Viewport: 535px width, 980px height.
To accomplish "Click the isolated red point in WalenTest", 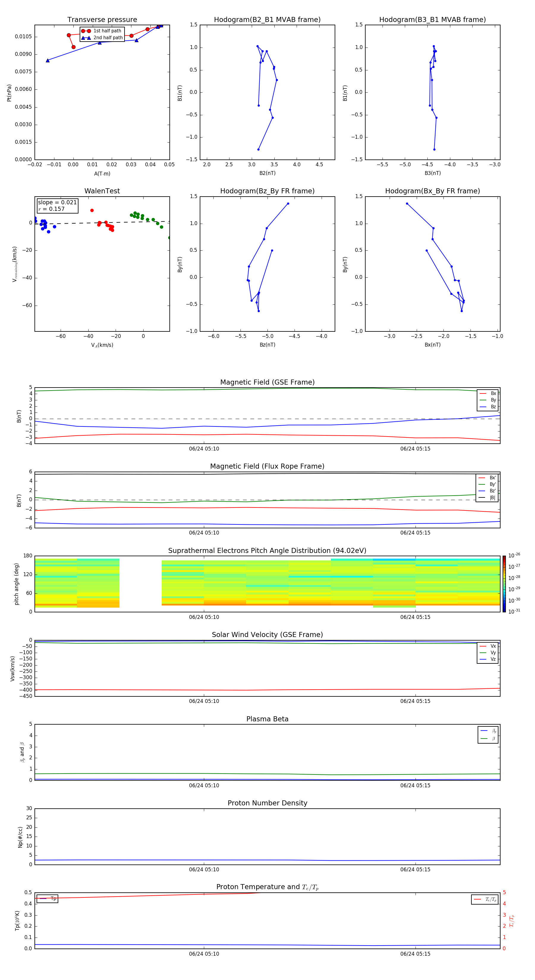I will (92, 210).
